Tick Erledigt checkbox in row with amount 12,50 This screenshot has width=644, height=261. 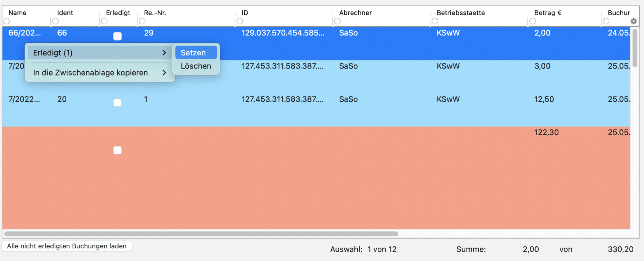[x=117, y=103]
